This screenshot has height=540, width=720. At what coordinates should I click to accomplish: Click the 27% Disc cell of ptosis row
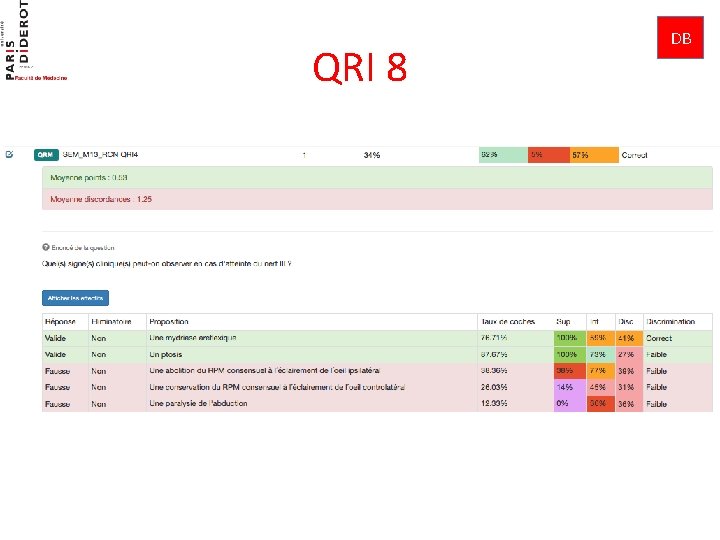(x=629, y=354)
